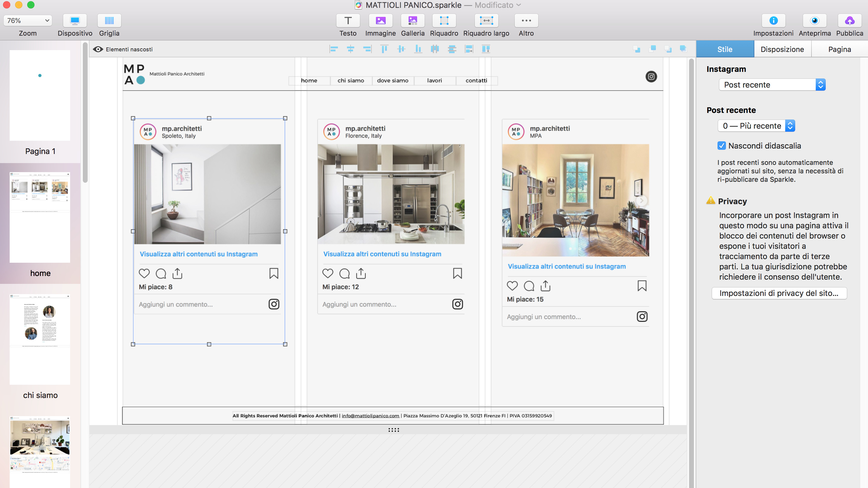Add a Testo text box
Image resolution: width=868 pixels, height=488 pixels.
[348, 21]
